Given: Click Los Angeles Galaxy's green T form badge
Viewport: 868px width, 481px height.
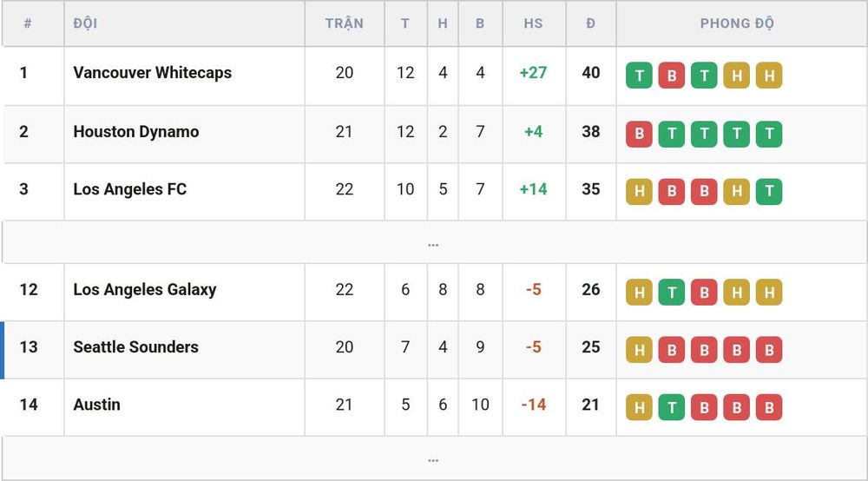Looking at the screenshot, I should pos(672,293).
